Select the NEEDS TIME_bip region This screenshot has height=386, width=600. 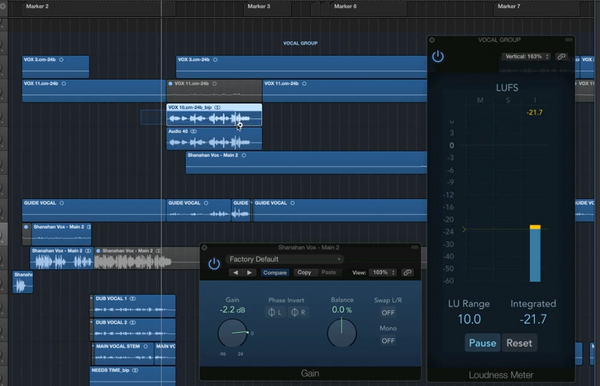(133, 376)
